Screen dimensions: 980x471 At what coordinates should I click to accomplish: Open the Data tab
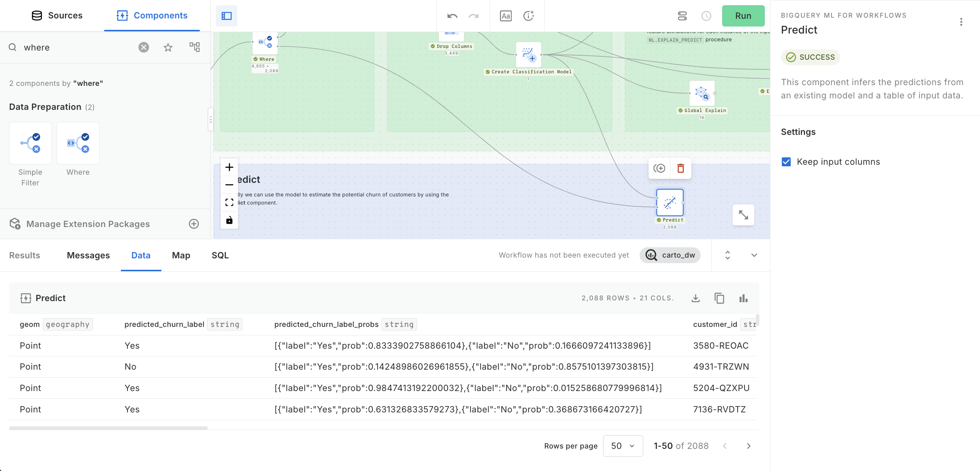[x=141, y=255]
